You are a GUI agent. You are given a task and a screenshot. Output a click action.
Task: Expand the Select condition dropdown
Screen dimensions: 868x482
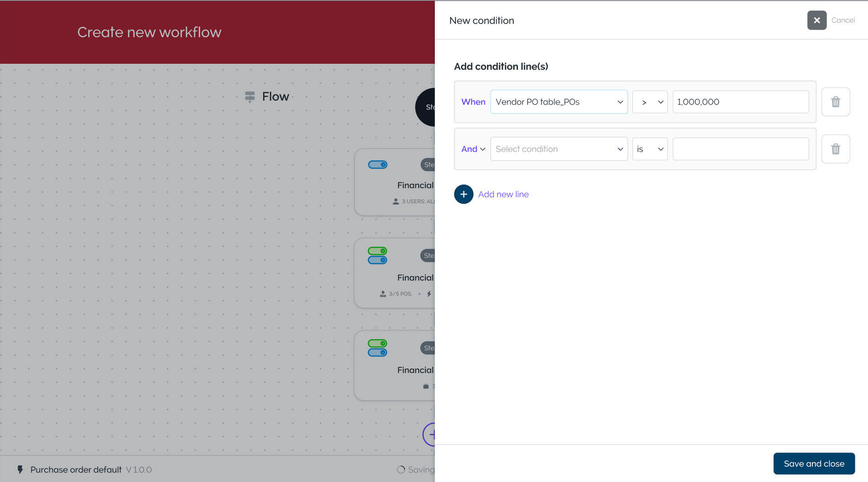[x=559, y=149]
